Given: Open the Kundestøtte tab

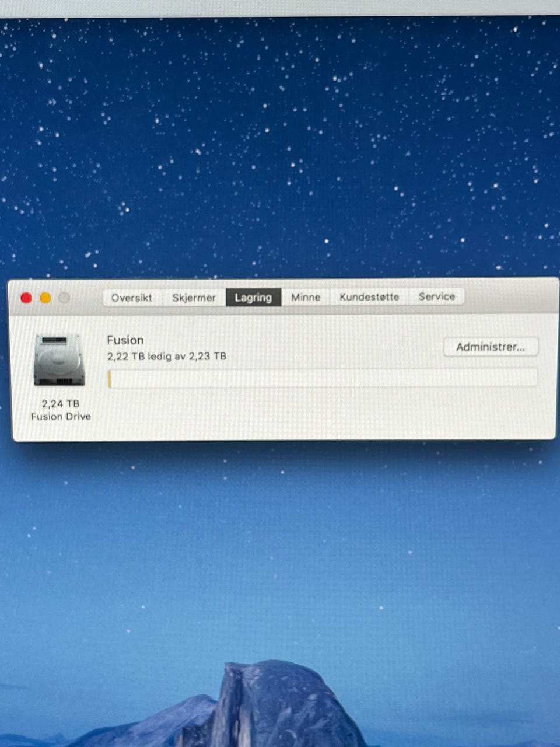Looking at the screenshot, I should click(x=369, y=296).
